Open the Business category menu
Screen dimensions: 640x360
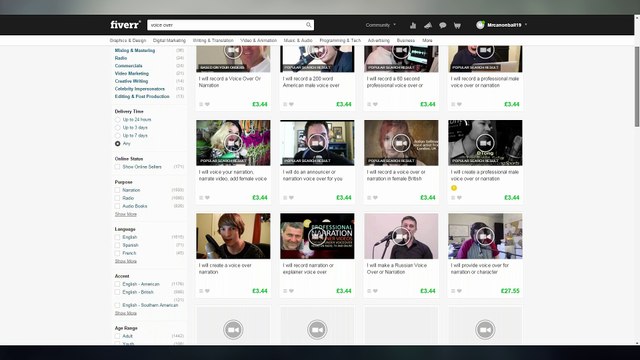406,40
